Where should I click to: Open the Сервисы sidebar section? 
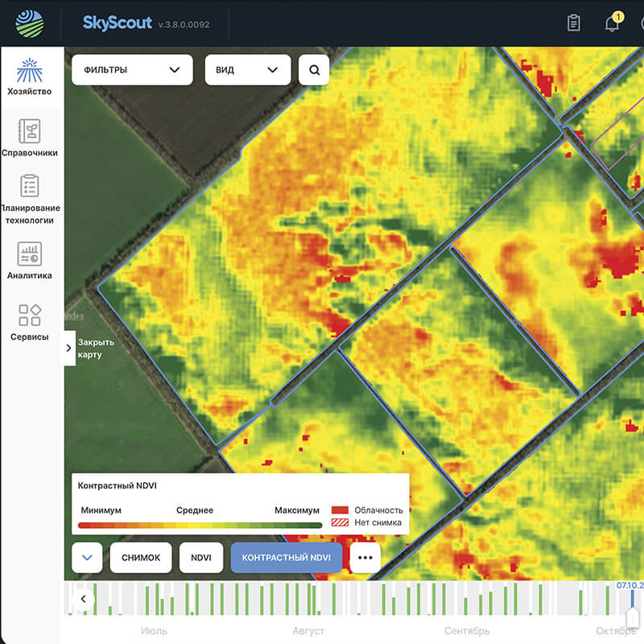30,322
